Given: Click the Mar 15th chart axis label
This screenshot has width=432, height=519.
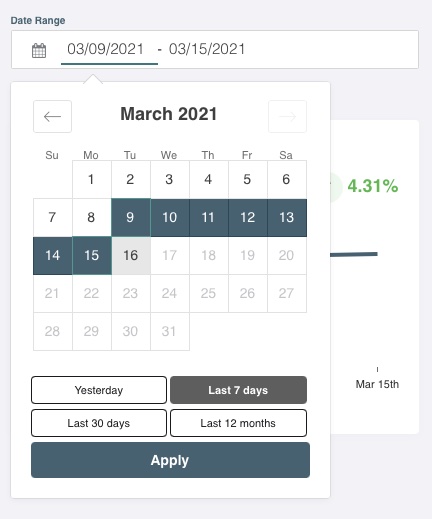Looking at the screenshot, I should 377,384.
